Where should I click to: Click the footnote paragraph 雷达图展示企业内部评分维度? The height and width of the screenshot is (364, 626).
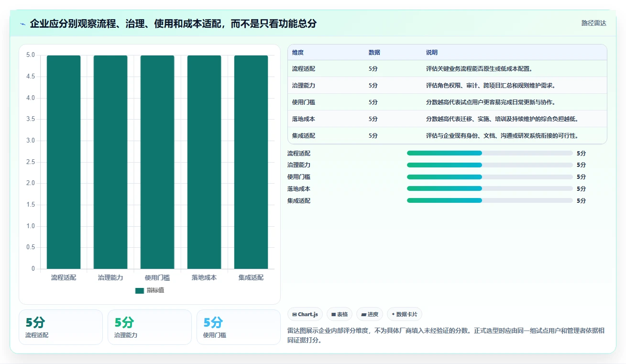point(446,336)
